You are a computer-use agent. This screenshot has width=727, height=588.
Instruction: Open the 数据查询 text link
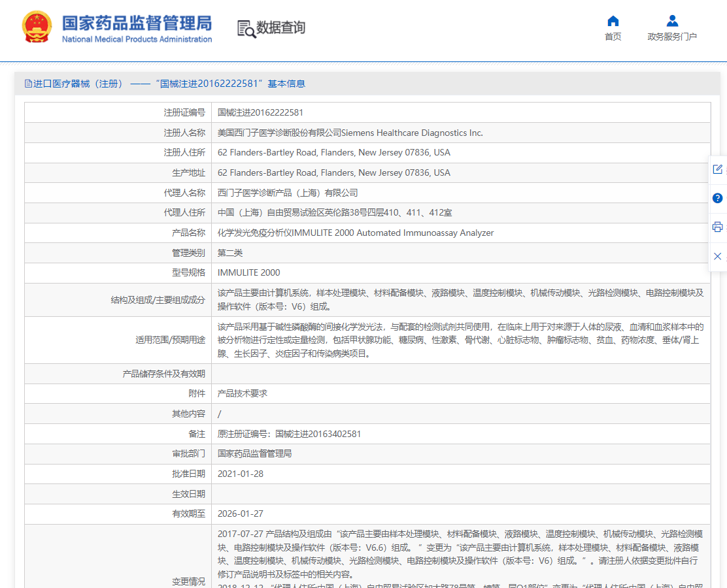(281, 28)
